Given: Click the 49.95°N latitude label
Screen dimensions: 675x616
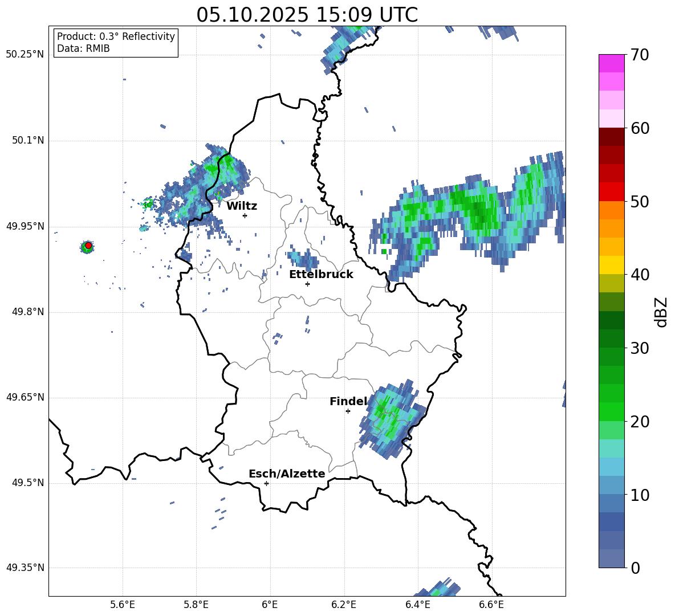Looking at the screenshot, I should [x=25, y=226].
